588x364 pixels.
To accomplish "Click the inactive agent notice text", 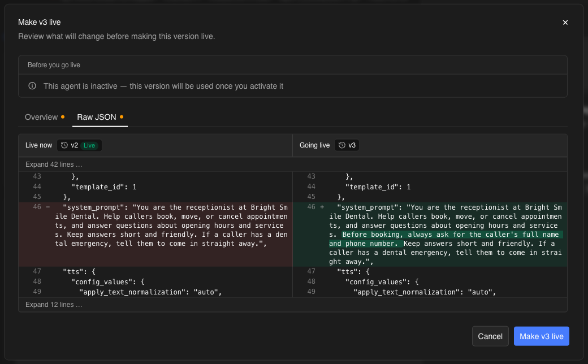I will click(x=163, y=86).
